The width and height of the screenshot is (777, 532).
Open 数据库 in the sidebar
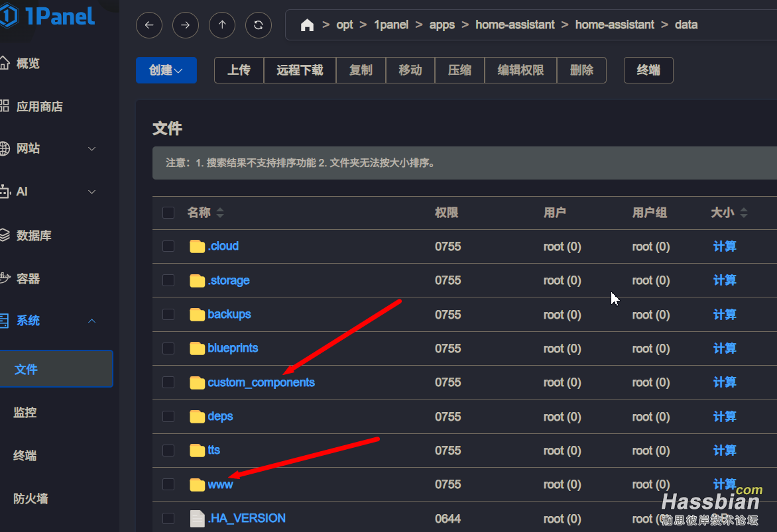[34, 235]
